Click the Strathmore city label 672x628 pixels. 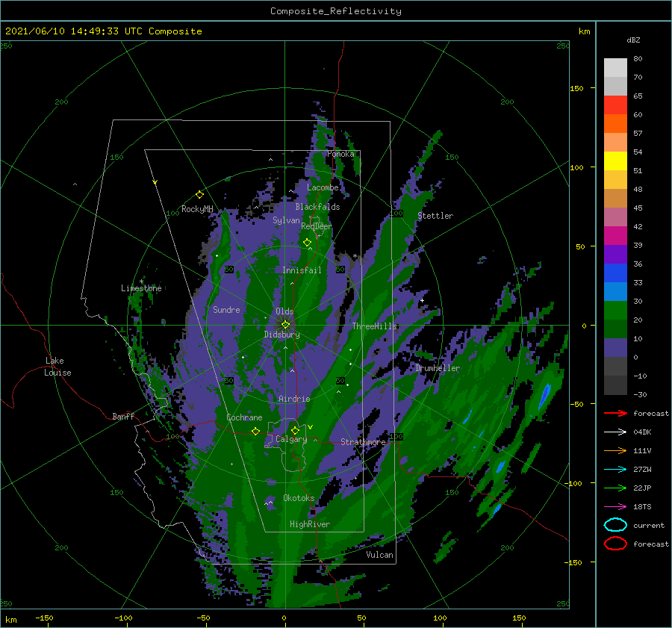click(363, 442)
